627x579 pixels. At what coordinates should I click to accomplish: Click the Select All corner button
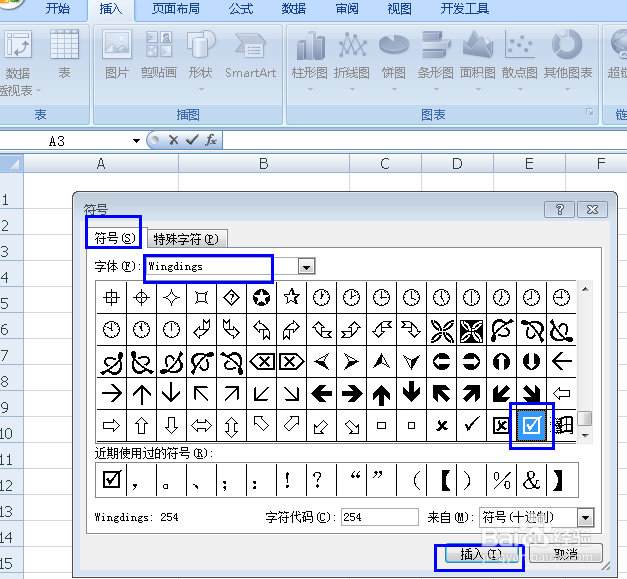11,163
